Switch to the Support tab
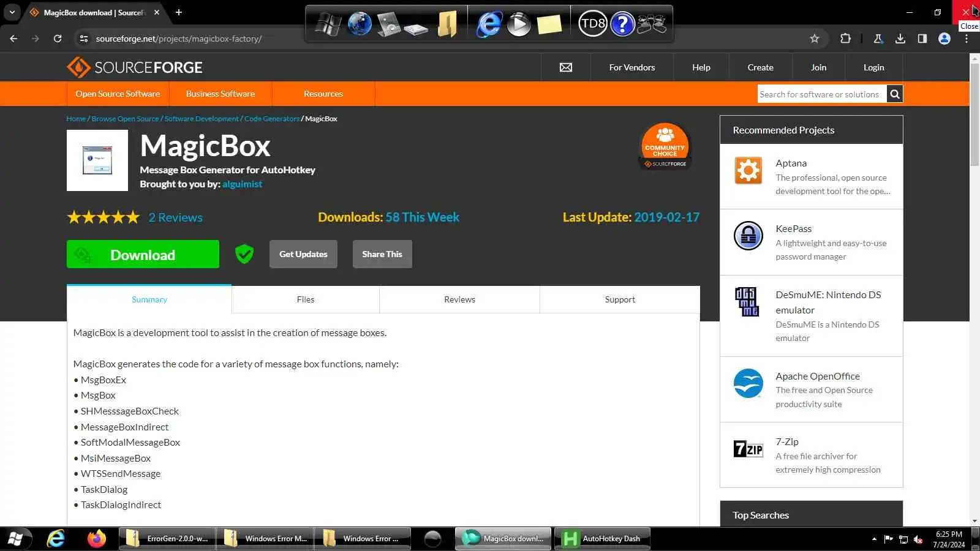 620,299
